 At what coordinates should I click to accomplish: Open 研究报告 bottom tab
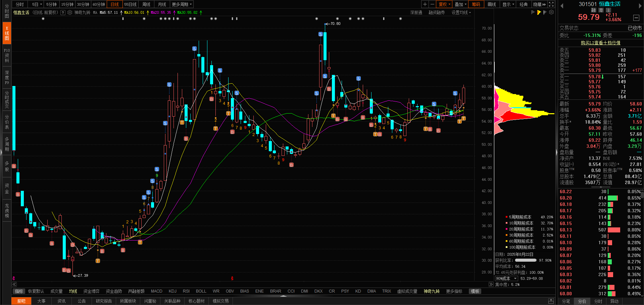(104, 301)
